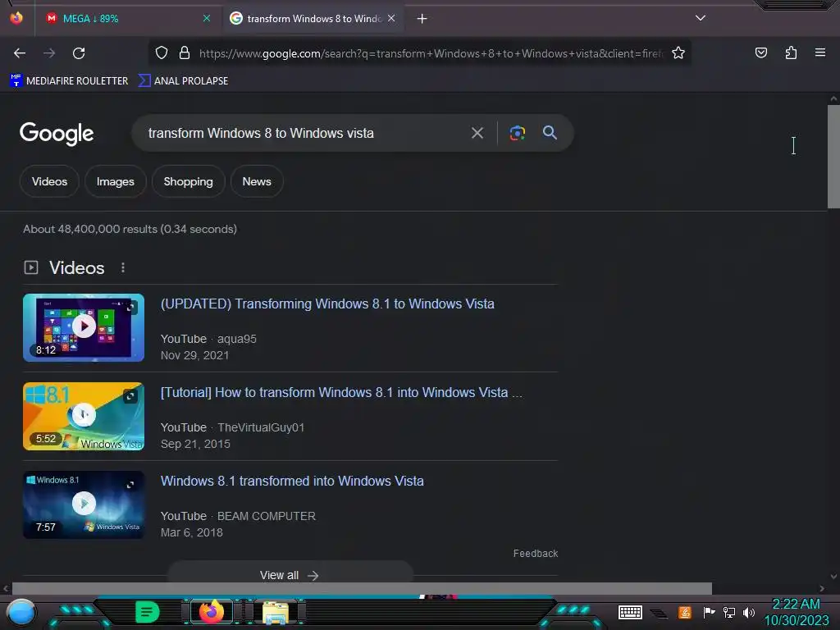Play the 8:12 video thumbnail
The width and height of the screenshot is (840, 630).
click(84, 327)
